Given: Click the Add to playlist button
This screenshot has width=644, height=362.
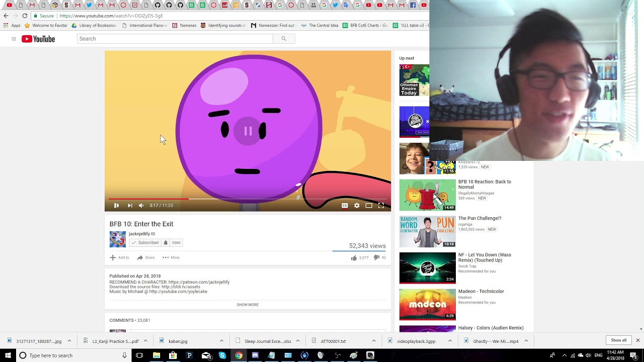Looking at the screenshot, I should pos(120,257).
